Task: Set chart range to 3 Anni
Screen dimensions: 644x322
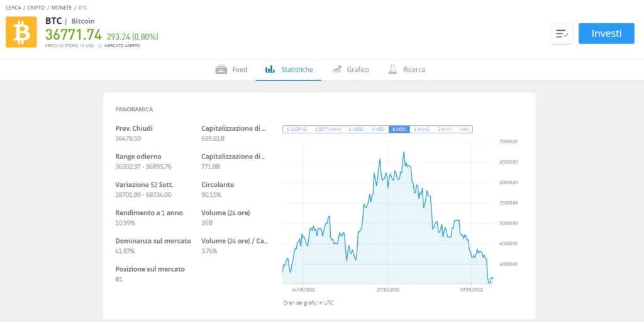Action: pyautogui.click(x=445, y=129)
